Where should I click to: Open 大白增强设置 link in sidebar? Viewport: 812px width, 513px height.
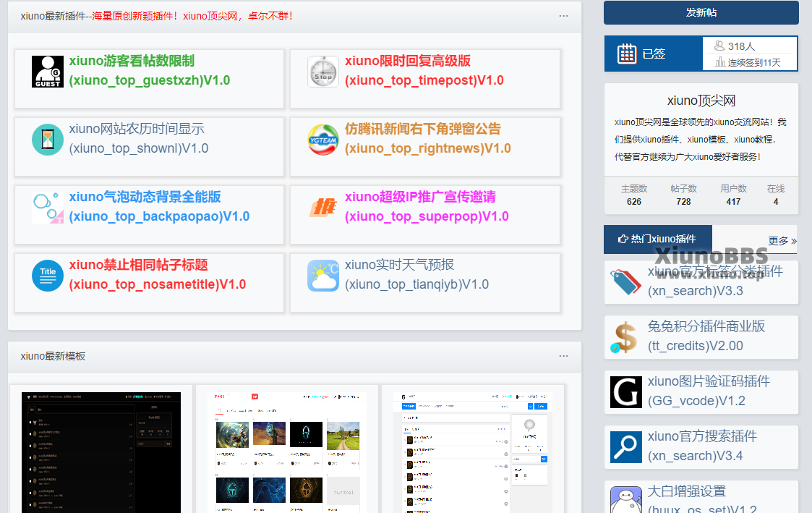702,499
